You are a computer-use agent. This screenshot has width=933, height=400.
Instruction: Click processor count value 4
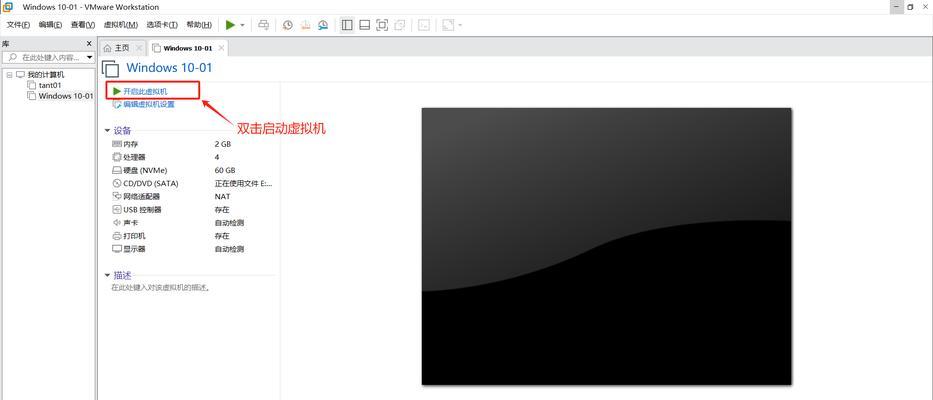click(x=217, y=157)
